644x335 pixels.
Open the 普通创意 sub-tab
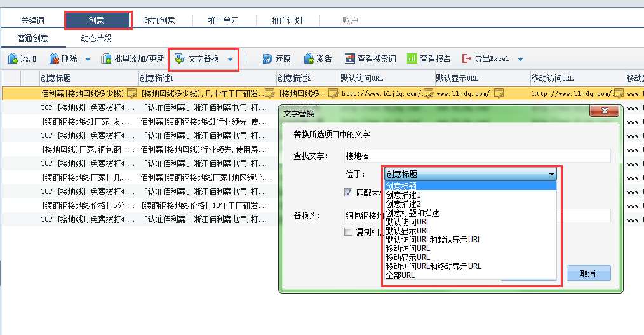33,38
